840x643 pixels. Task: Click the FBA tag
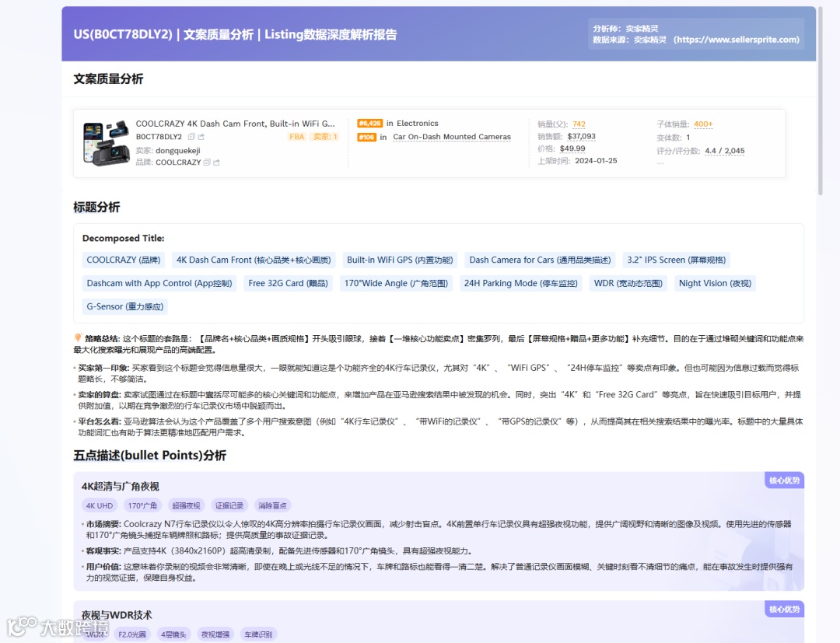point(297,137)
